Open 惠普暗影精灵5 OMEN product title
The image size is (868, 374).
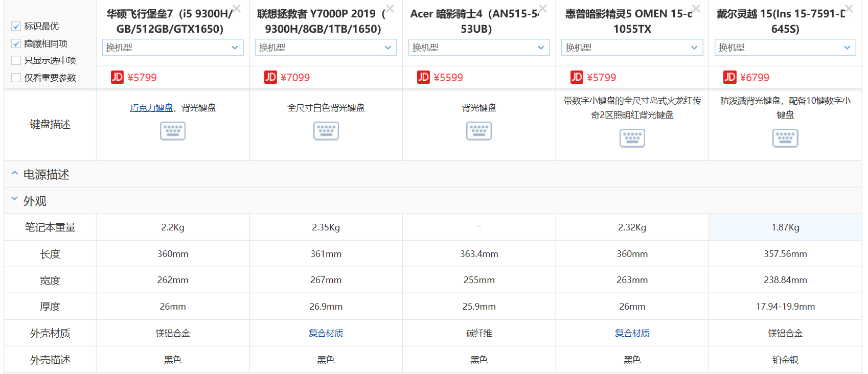point(629,21)
